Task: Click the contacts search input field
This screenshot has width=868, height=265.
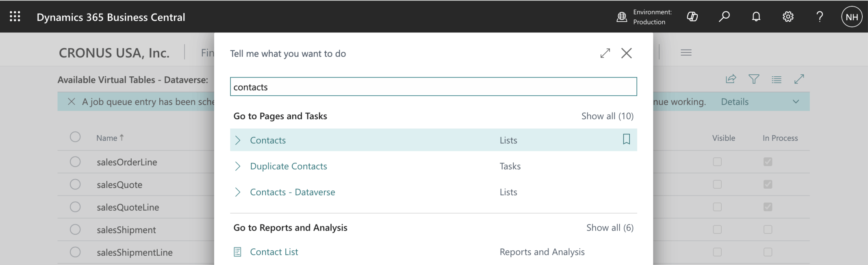Action: 433,87
